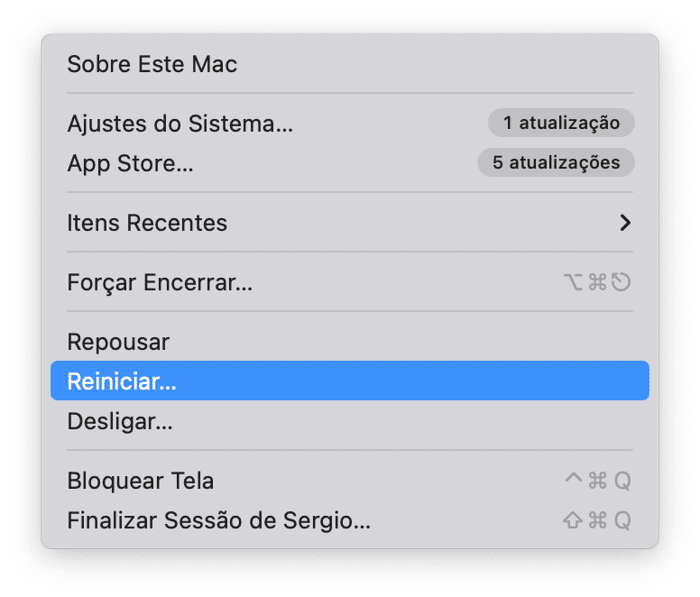Select the Itens Recentes menu entry

pos(147,223)
